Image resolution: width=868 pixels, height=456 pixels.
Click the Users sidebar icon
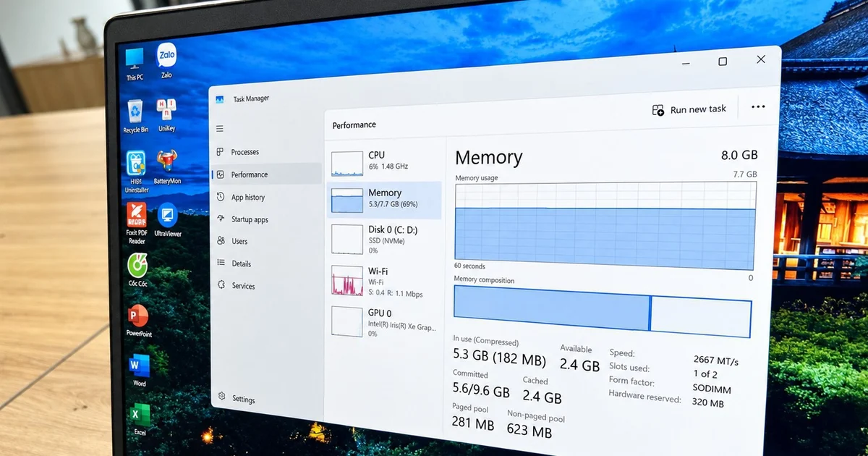[x=221, y=241]
